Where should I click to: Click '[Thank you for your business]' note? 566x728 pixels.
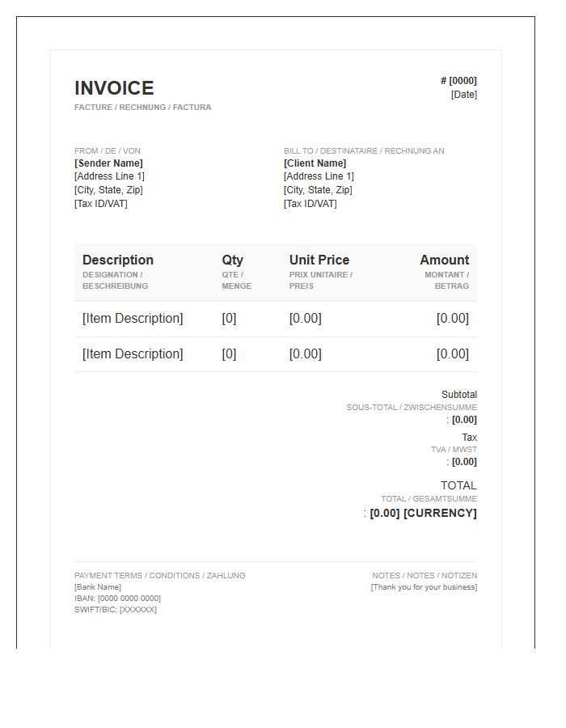[424, 587]
